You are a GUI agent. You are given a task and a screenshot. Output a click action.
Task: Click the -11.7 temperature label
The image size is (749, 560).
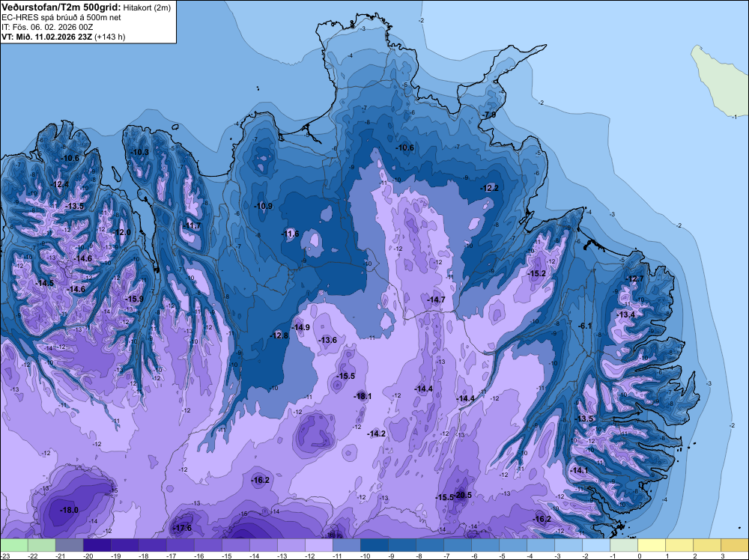(x=192, y=226)
